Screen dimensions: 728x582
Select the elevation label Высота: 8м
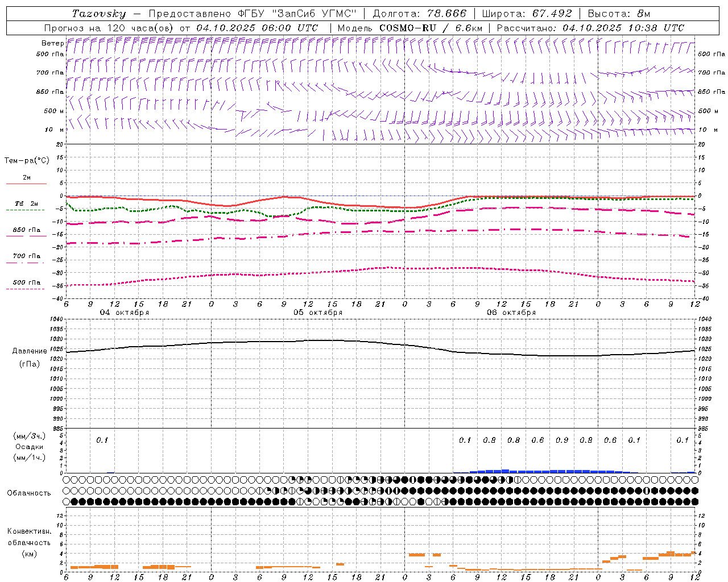pos(619,14)
